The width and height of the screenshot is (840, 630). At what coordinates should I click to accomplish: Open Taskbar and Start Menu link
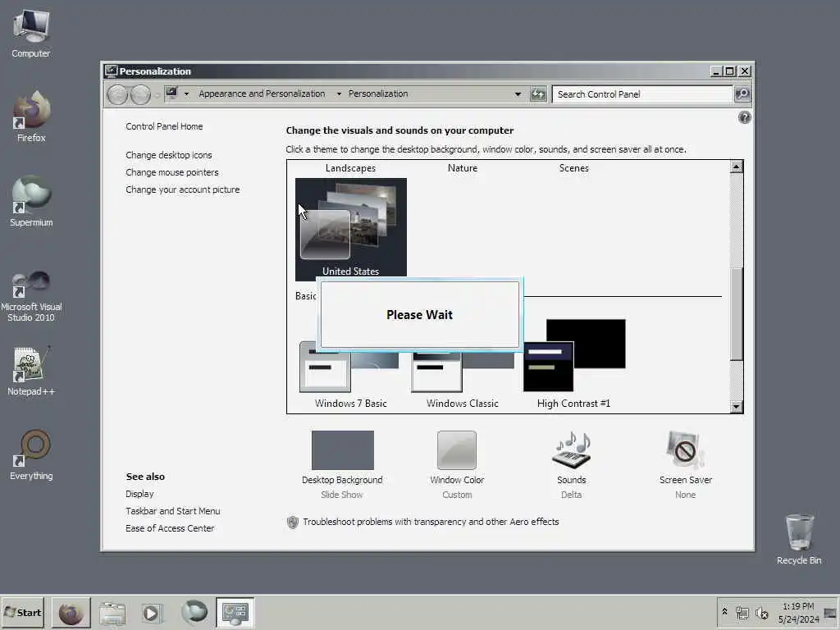click(x=172, y=511)
